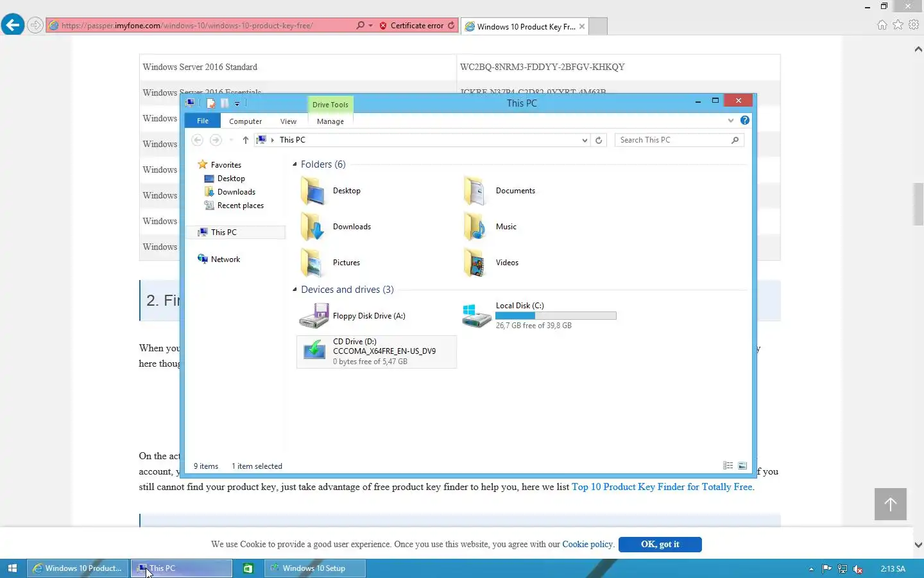Collapse the Folders (6) group
This screenshot has height=578, width=924.
point(295,164)
